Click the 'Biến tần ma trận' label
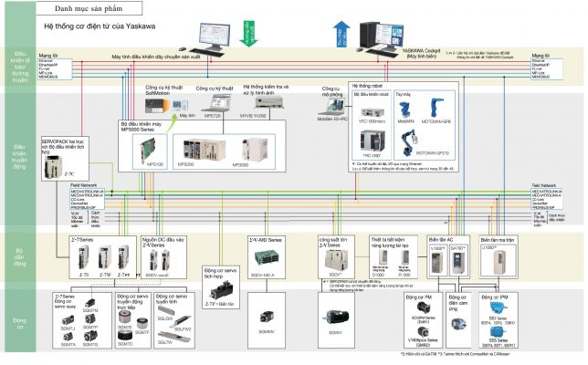 coord(498,239)
